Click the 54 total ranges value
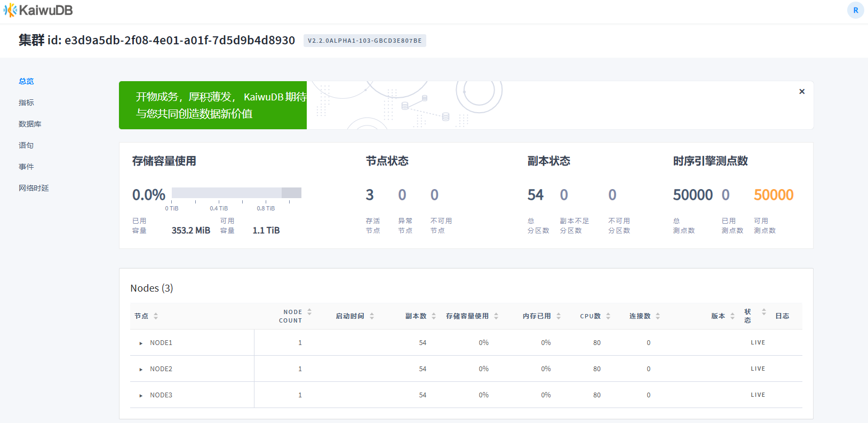Image resolution: width=868 pixels, height=423 pixels. click(x=536, y=195)
